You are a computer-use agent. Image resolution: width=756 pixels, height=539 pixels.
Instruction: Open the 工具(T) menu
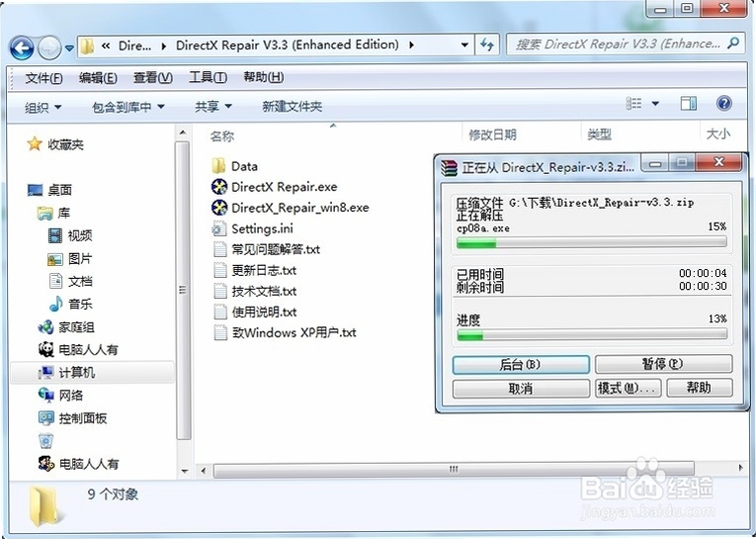208,77
